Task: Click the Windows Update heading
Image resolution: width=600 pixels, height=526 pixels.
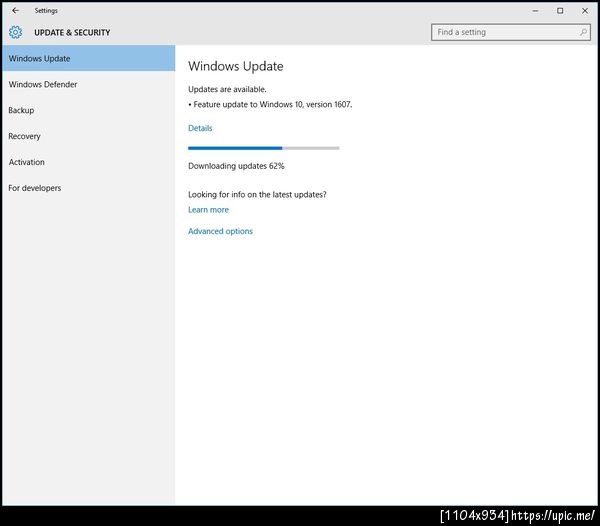Action: (236, 66)
